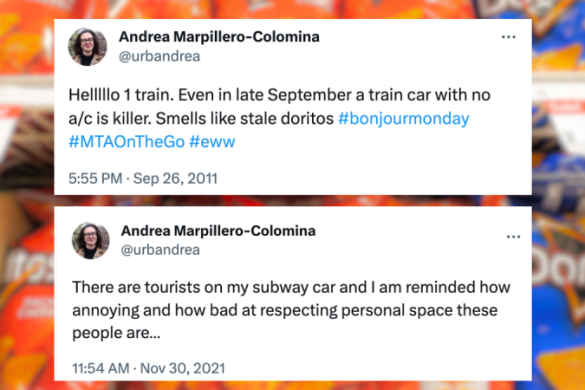
Task: Open the more options menu on the 2011 tweet
Action: 508,37
